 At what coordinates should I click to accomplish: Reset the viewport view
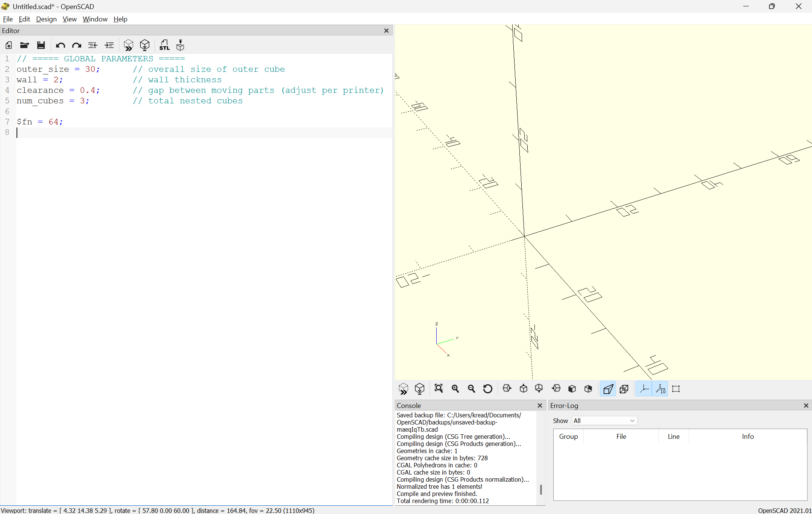click(487, 388)
